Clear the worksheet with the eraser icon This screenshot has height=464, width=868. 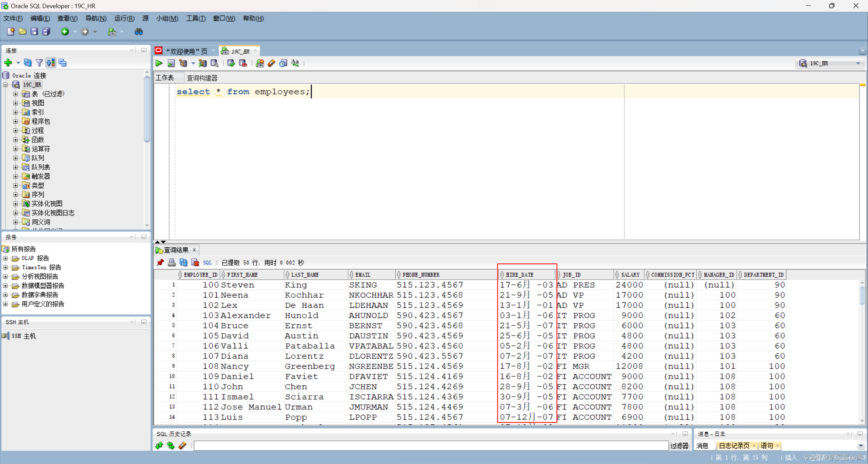272,63
